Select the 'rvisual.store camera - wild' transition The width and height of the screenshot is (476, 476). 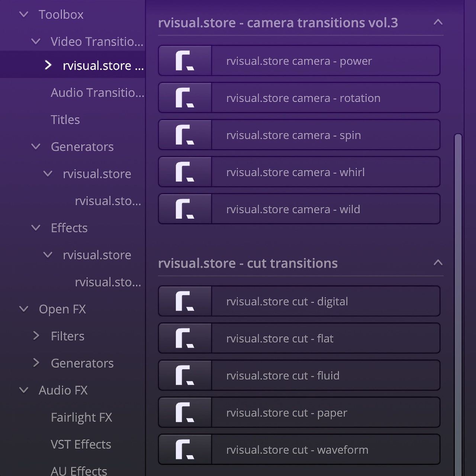point(293,209)
